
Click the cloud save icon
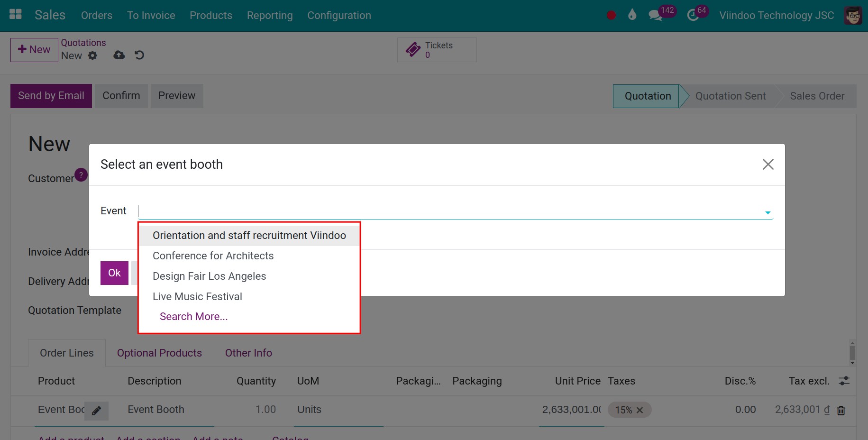(x=119, y=55)
